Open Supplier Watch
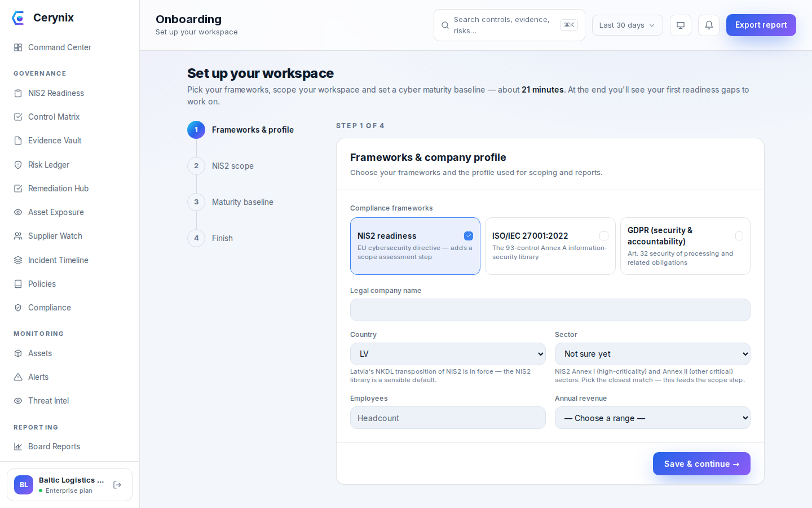This screenshot has width=812, height=508. click(x=70, y=236)
